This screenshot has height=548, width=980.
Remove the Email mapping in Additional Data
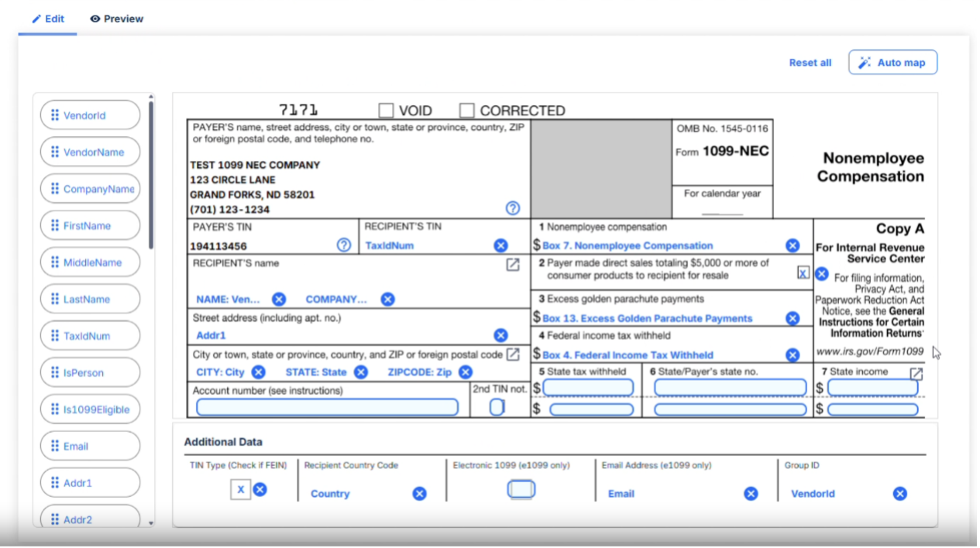click(751, 494)
